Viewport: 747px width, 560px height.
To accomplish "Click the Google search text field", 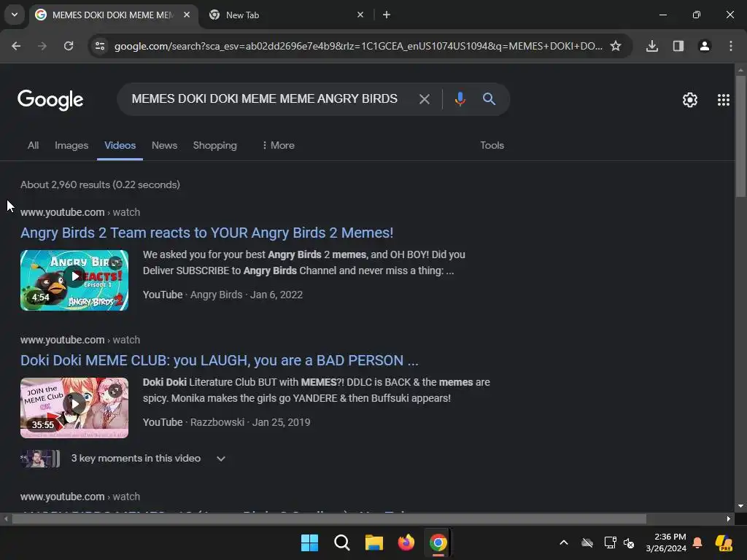I will coord(264,98).
